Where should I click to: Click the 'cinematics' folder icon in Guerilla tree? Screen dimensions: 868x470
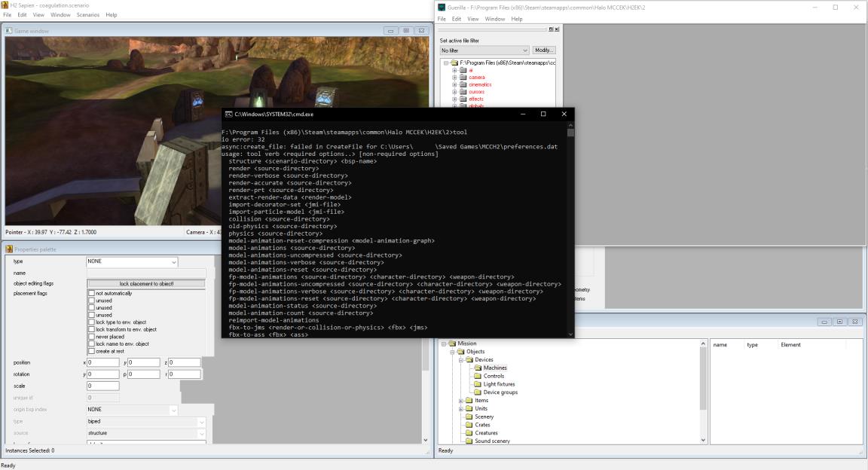click(x=463, y=84)
